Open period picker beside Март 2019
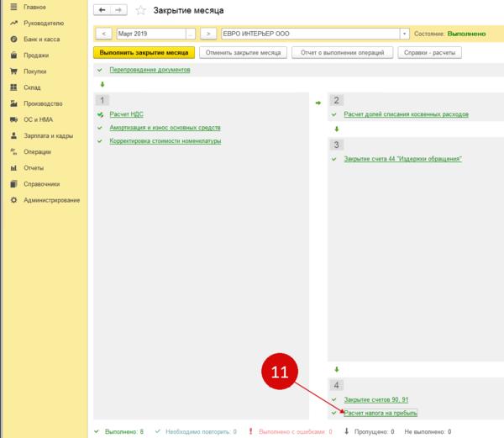This screenshot has width=504, height=438. [x=189, y=34]
